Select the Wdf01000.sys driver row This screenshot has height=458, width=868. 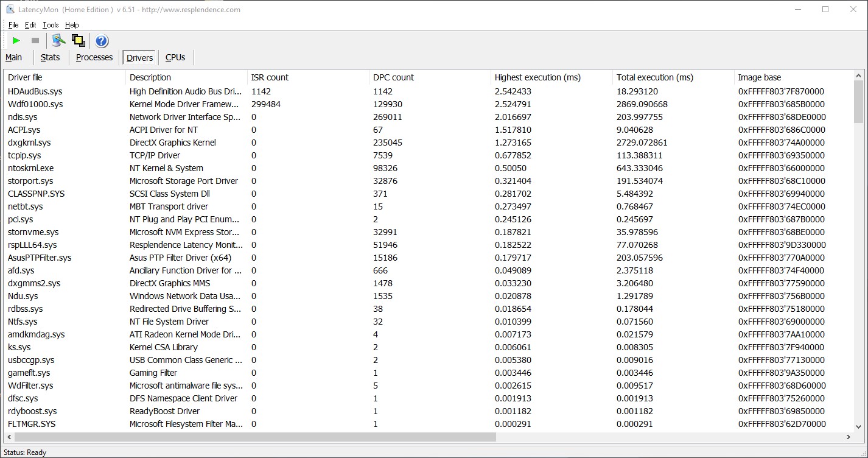click(429, 104)
